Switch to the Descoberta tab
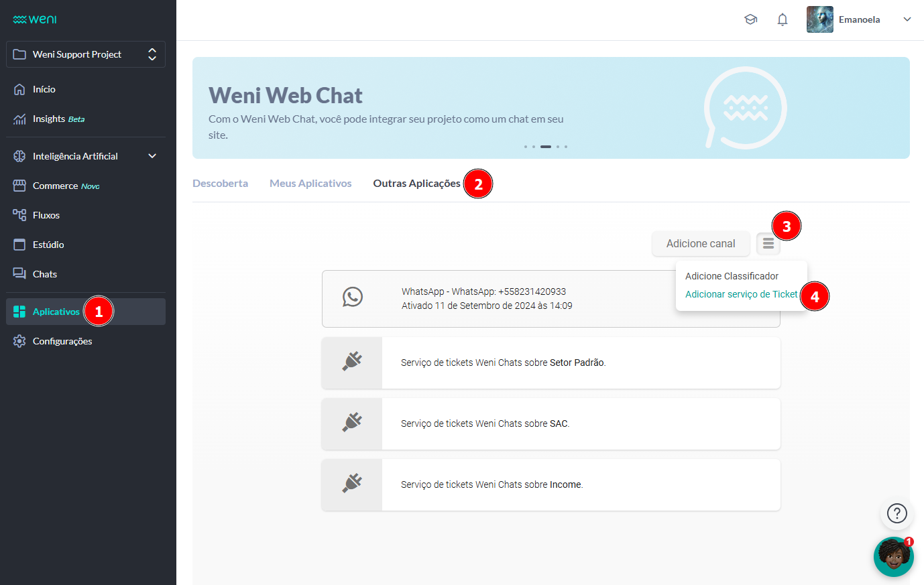Viewport: 924px width, 585px height. [x=221, y=183]
